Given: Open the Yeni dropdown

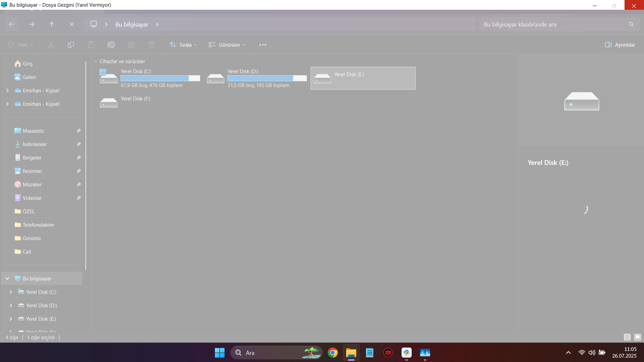Looking at the screenshot, I should 20,45.
